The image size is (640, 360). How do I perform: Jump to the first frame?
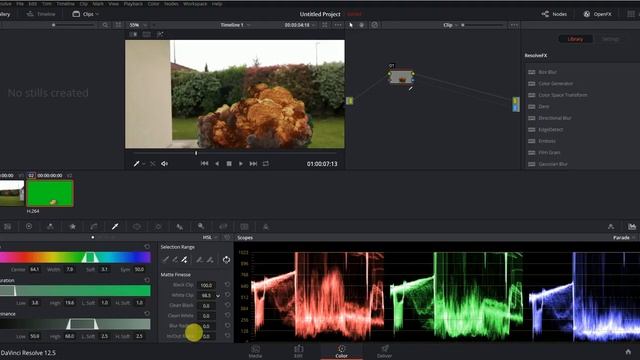[204, 164]
